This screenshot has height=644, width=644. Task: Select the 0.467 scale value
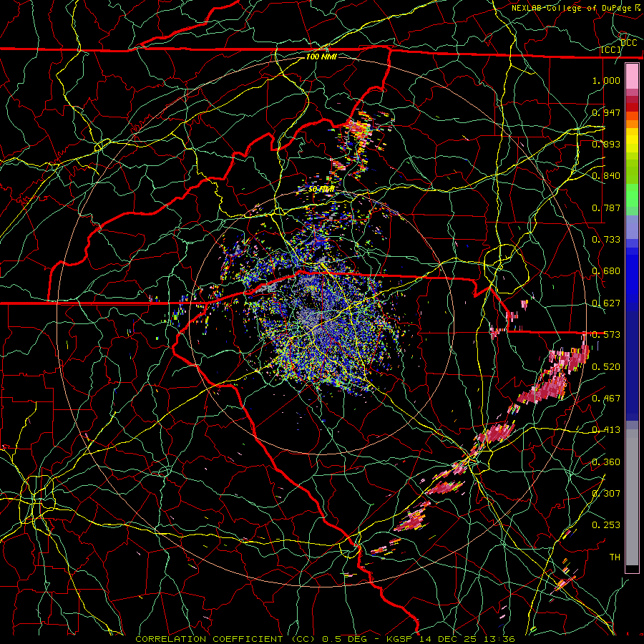click(x=606, y=399)
